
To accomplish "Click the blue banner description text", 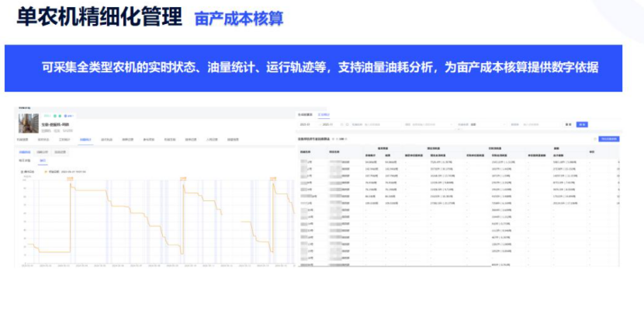I will (x=320, y=68).
